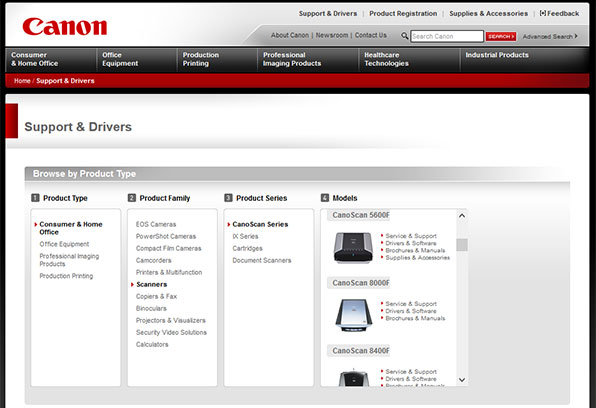Select Professional Imaging Products product type

[69, 260]
